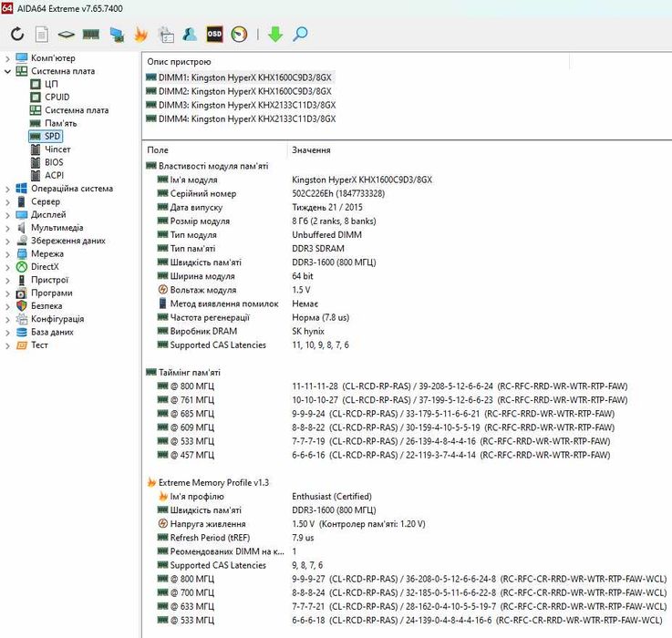Click the @ 700 МГЦ XMP timing row
This screenshot has height=638, width=672.
click(x=412, y=592)
